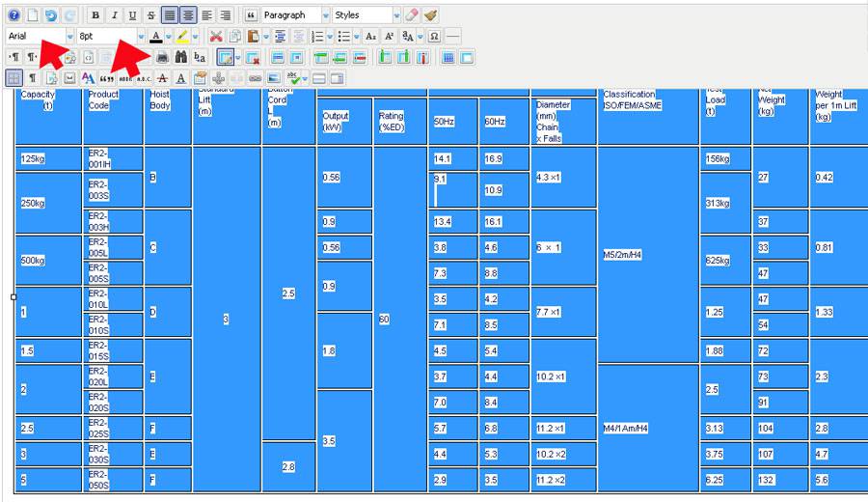Insert special character with Omega icon

tap(434, 37)
